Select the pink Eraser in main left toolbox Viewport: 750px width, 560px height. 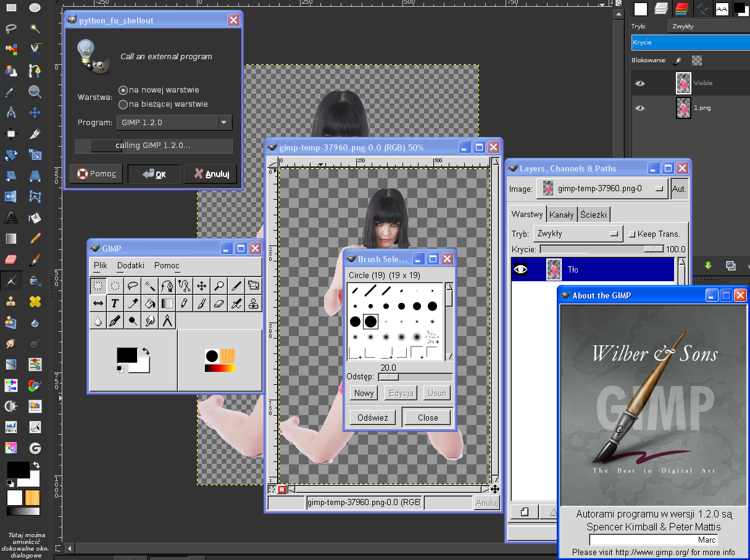tap(11, 260)
